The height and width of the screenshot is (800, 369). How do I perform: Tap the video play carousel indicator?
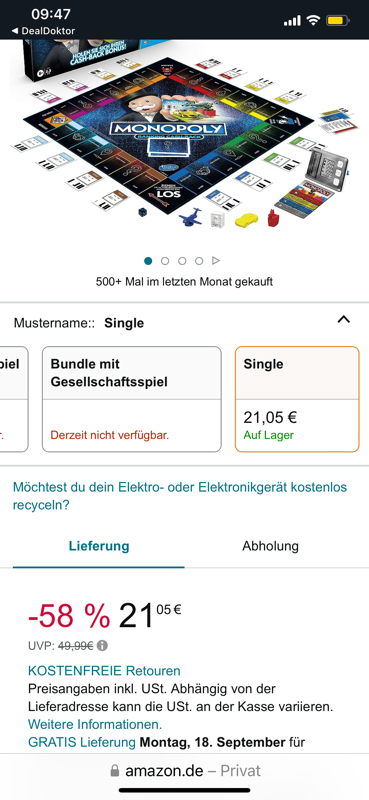(x=216, y=261)
